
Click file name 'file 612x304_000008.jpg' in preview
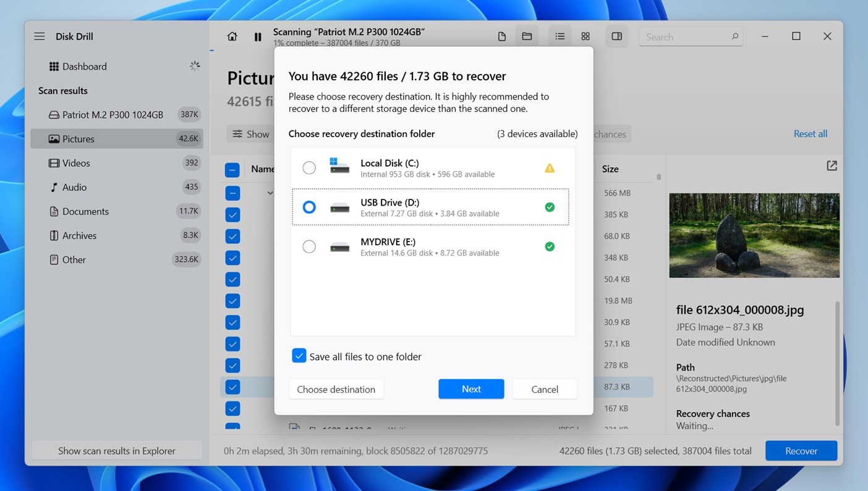coord(740,310)
